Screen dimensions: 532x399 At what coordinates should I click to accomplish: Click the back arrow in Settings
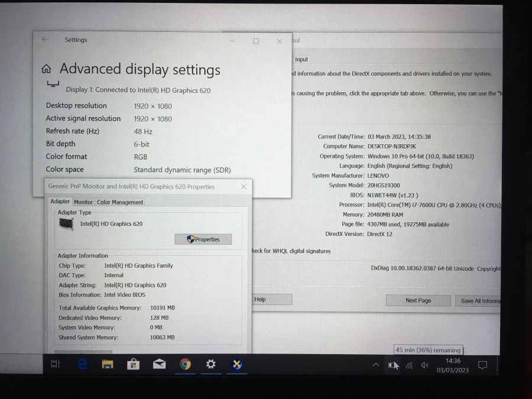click(45, 40)
